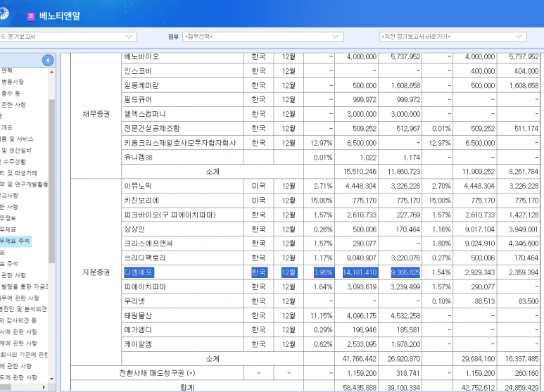Screen dimensions: 544x392
Task: Click the 지분증권 category cell
Action: 96,272
